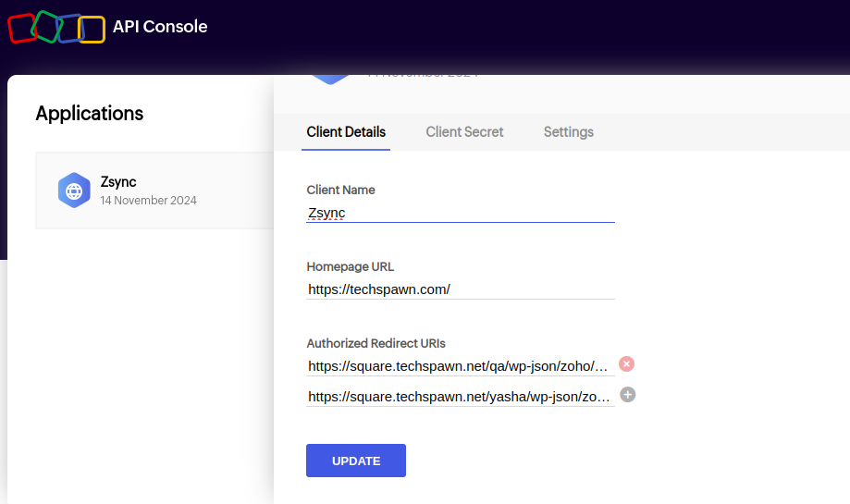850x504 pixels.
Task: Click the app icon in details header
Action: [329, 78]
